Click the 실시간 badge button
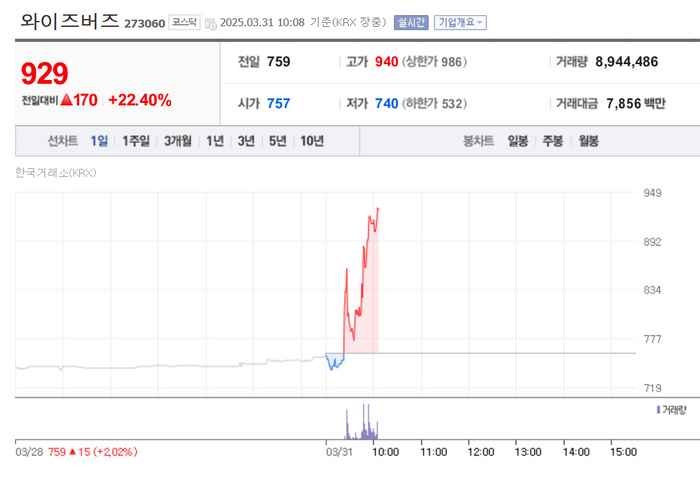Screen dimensions: 700x480 pos(411,22)
